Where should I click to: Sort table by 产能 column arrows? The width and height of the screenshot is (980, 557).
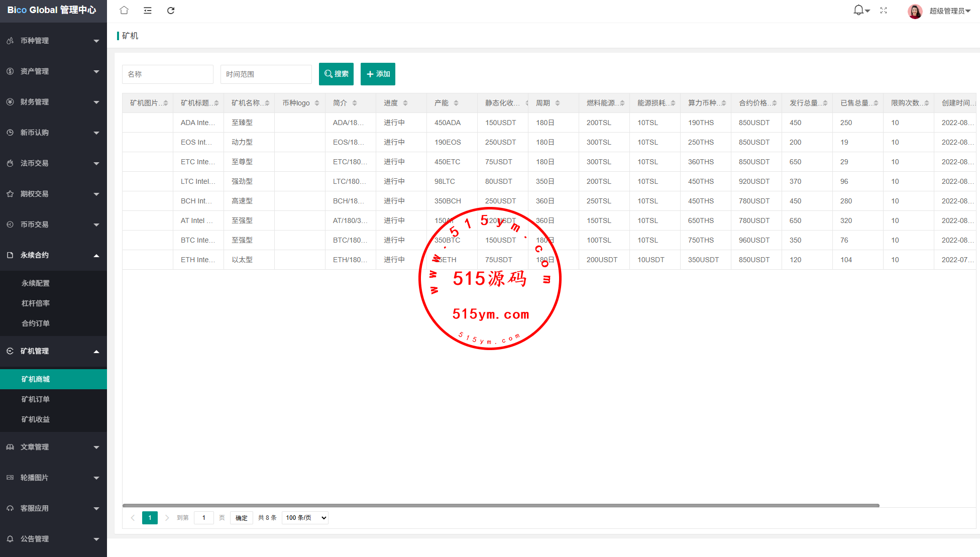point(456,103)
